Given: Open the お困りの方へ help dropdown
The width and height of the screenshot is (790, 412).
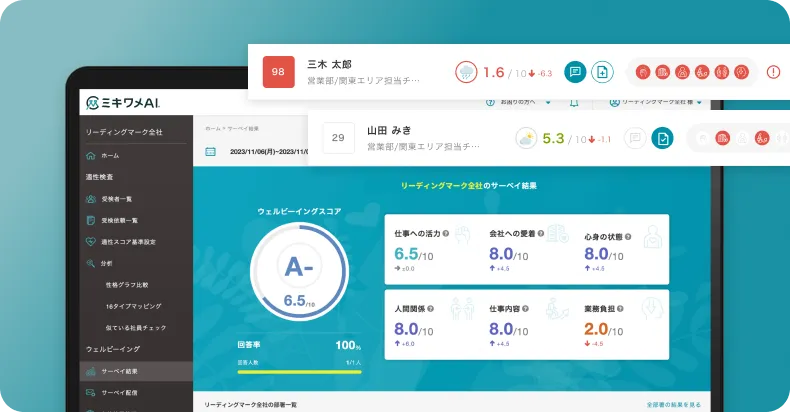Looking at the screenshot, I should [518, 102].
